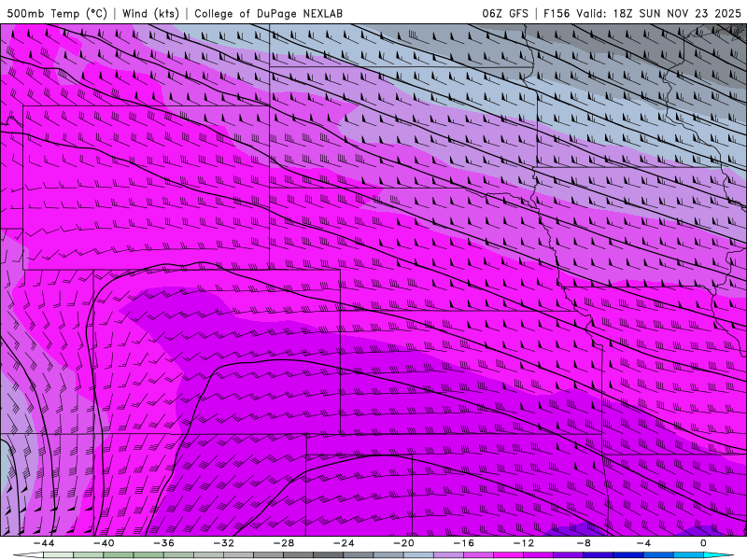Select the -16 legend label
This screenshot has height=560, width=747.
[463, 543]
